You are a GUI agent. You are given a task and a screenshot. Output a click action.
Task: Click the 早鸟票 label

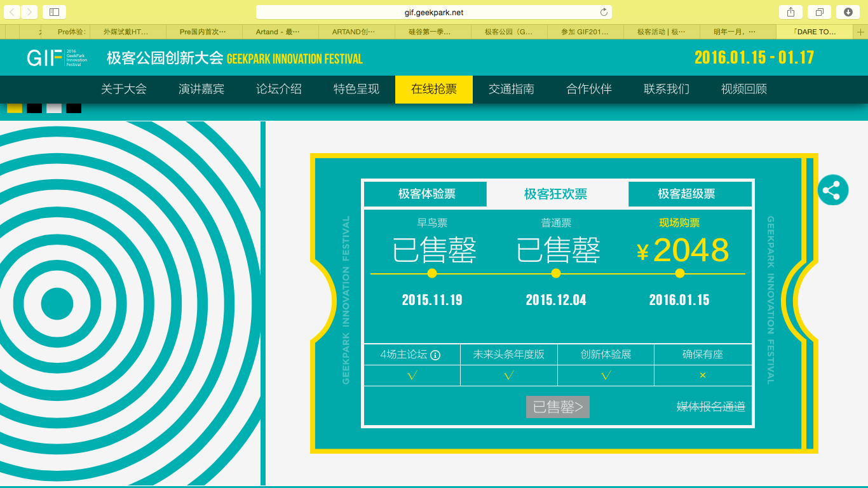click(432, 223)
